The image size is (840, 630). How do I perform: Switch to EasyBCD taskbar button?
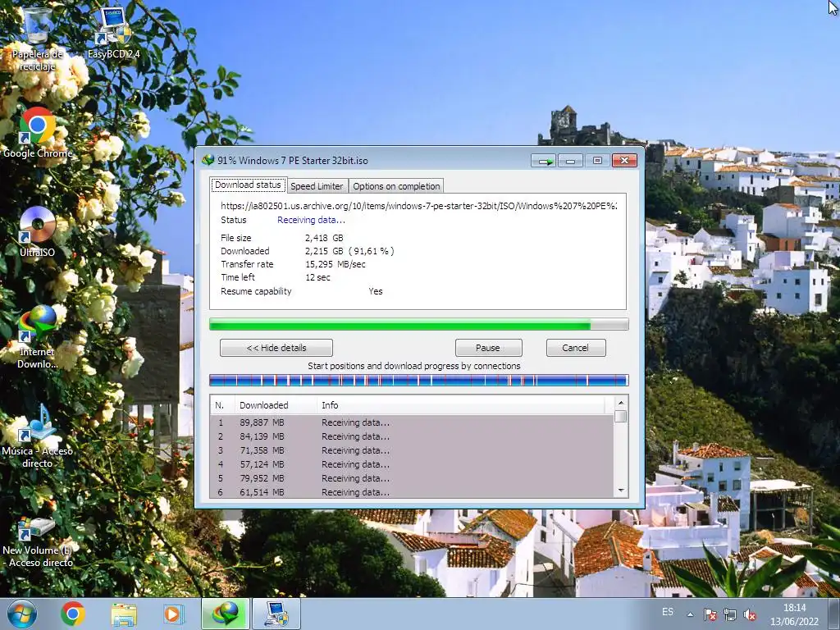point(276,614)
